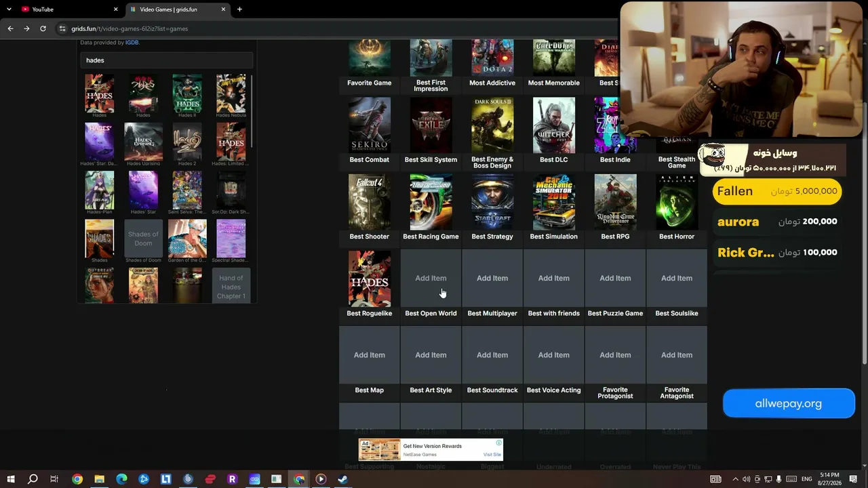Pick the Hand of Hades Chapter 1 result
Image resolution: width=868 pixels, height=488 pixels.
click(231, 287)
